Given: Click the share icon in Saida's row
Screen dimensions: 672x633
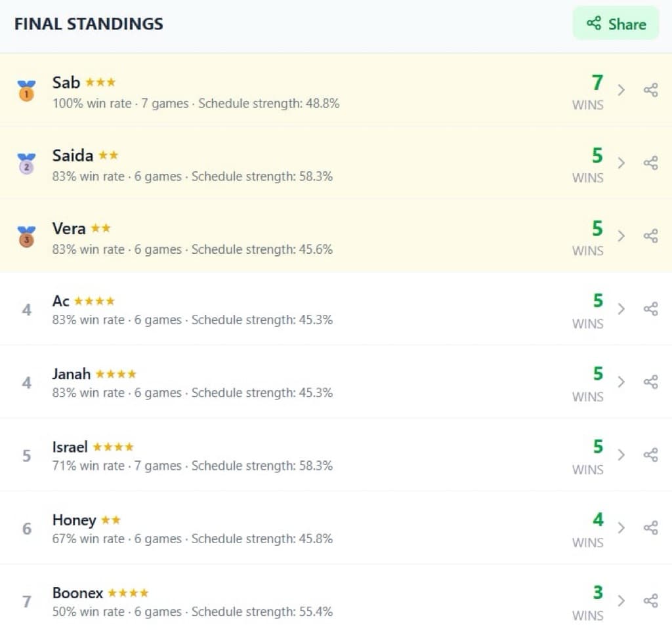Looking at the screenshot, I should tap(650, 163).
